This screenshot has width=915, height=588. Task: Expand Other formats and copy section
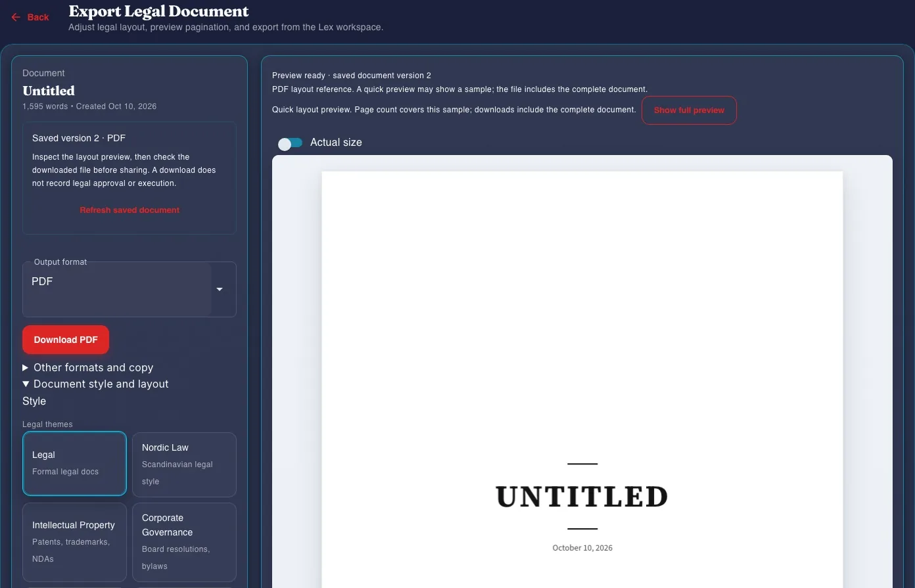(x=88, y=367)
